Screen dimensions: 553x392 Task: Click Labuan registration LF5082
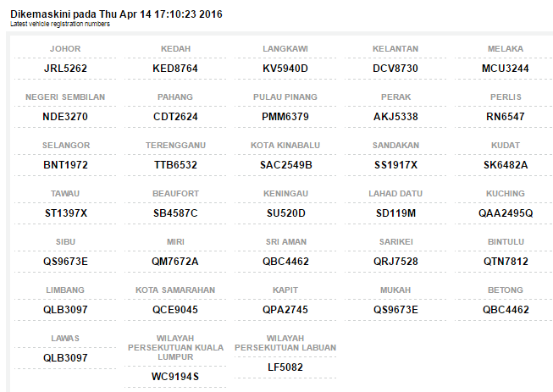tap(285, 367)
